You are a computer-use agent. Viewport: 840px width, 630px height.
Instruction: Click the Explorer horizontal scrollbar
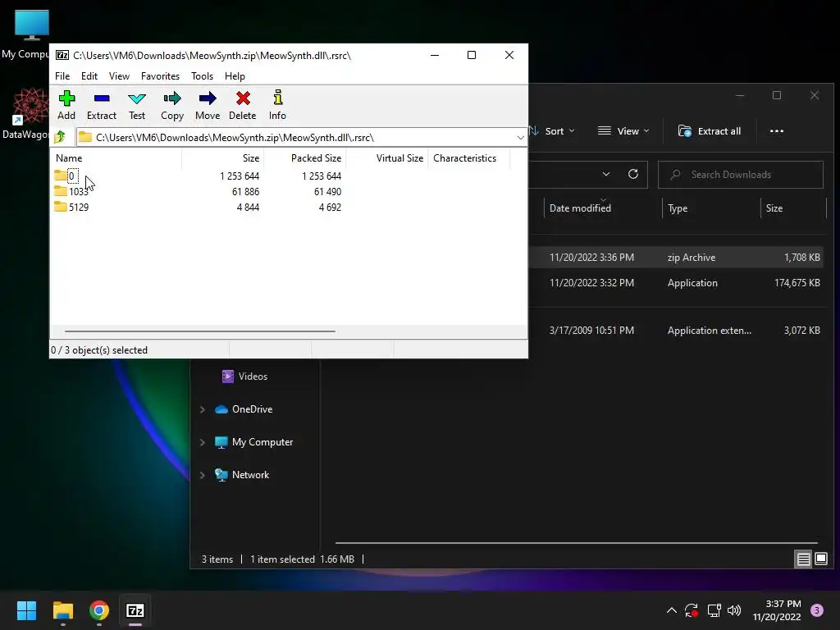click(x=577, y=543)
